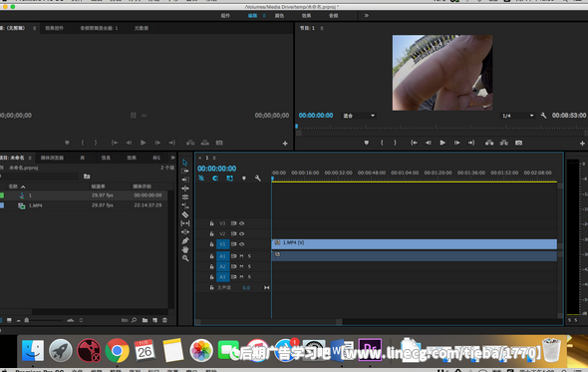This screenshot has height=372, width=588.
Task: Play the sequence in Program monitor
Action: 442,143
